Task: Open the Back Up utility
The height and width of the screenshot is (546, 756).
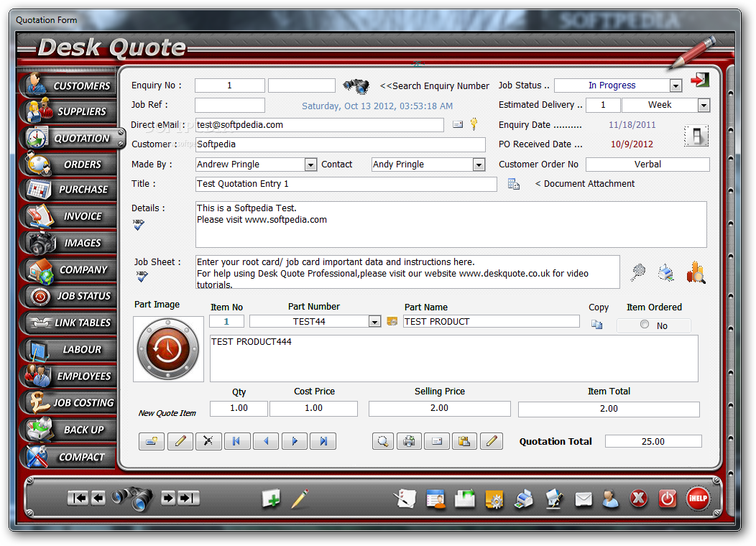Action: coord(68,430)
